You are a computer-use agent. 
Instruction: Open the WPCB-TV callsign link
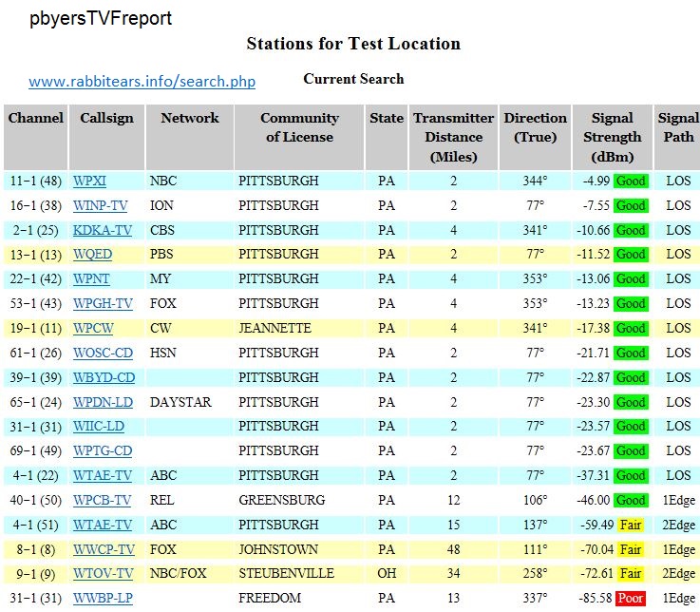coord(104,501)
